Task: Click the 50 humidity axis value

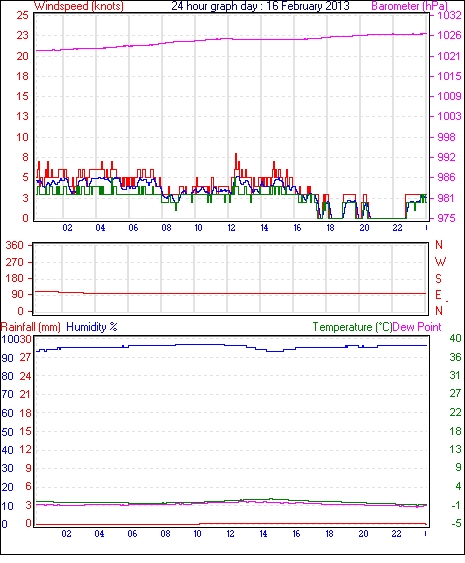Action: pos(8,432)
